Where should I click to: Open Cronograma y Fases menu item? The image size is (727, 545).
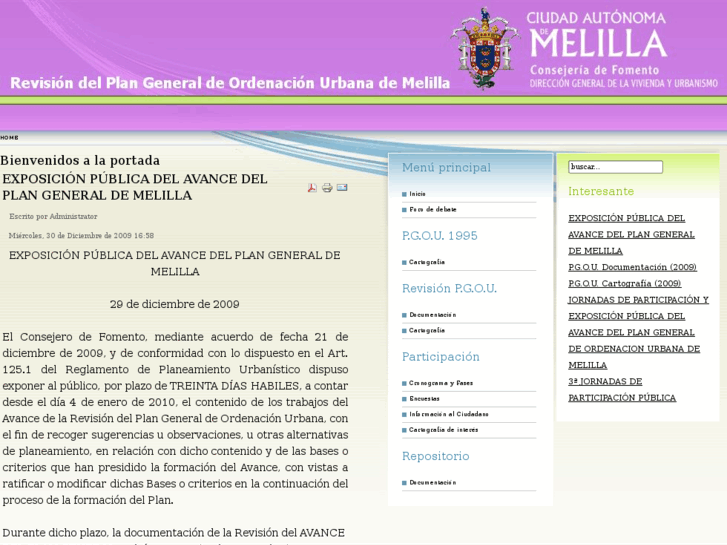pos(440,383)
